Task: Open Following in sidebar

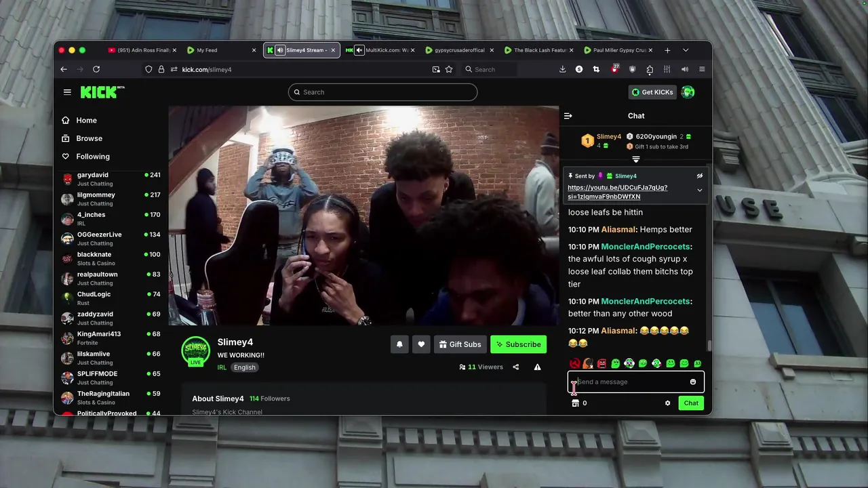Action: click(93, 157)
